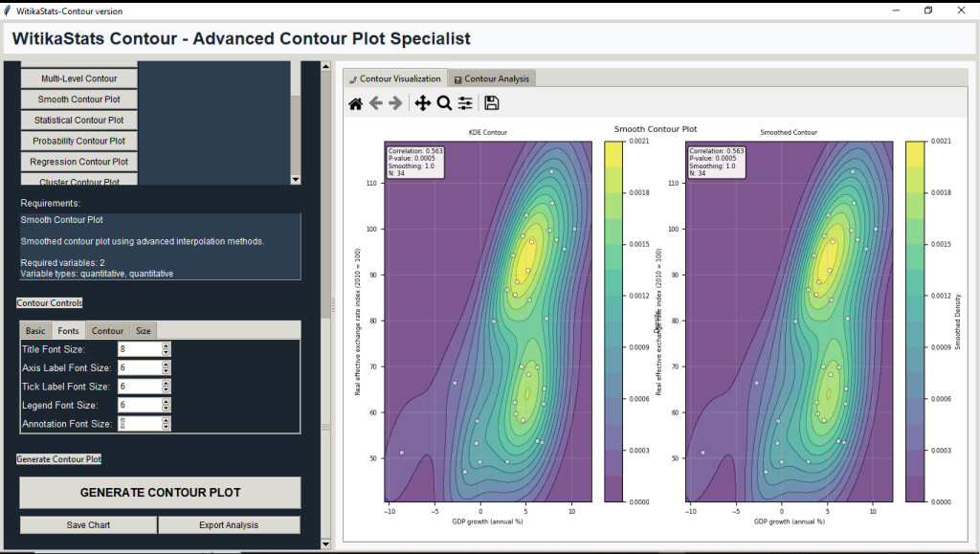Open the Contour Visualization tab
Viewport: 980px width, 554px height.
(395, 78)
